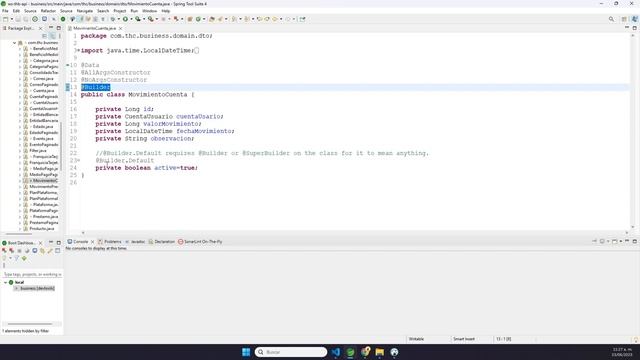Toggle Link with Editor in Package Explorer
The image size is (640, 360).
52,36
